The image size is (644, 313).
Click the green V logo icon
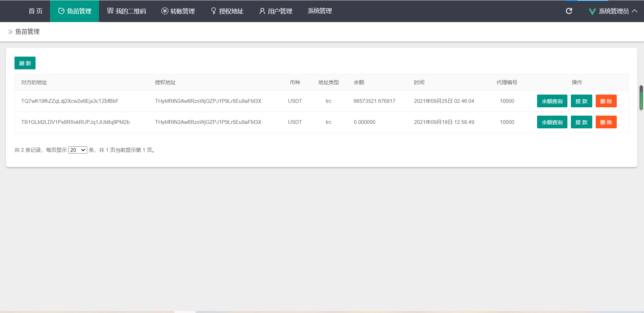pos(592,11)
